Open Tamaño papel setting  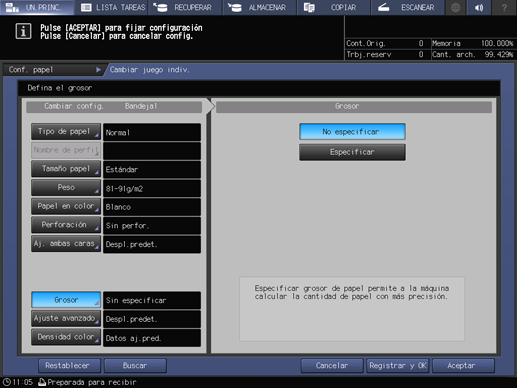[x=66, y=169]
